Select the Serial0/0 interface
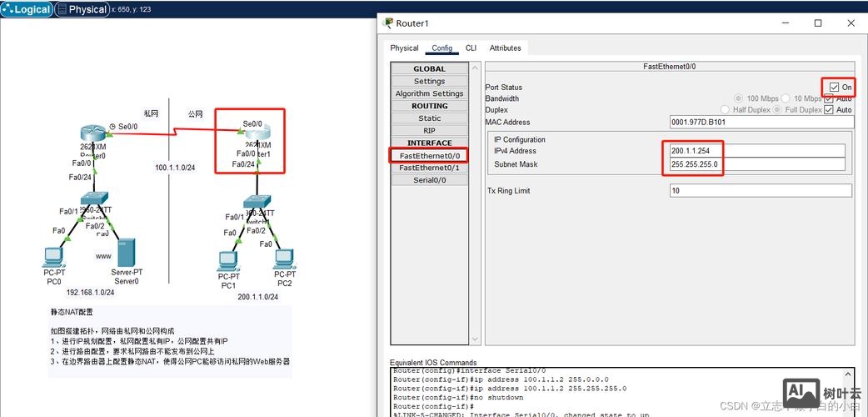 [x=429, y=180]
